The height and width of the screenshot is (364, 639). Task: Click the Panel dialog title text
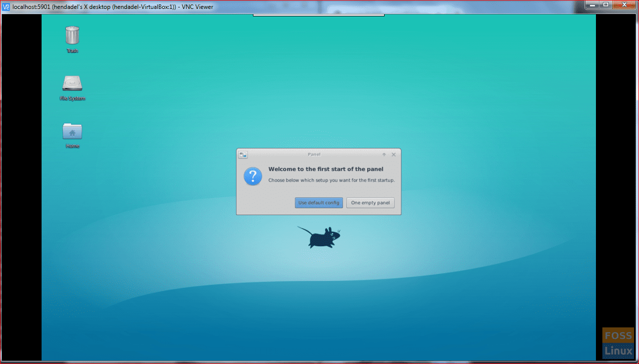[313, 154]
